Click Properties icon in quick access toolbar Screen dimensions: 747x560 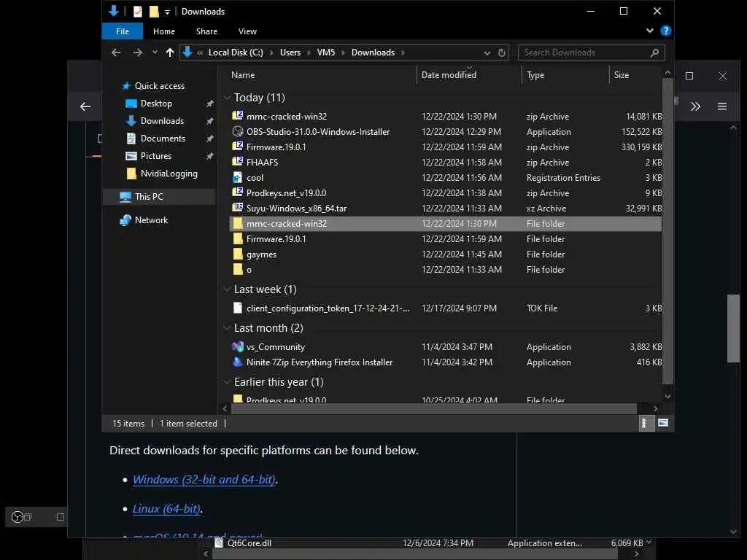pyautogui.click(x=138, y=11)
